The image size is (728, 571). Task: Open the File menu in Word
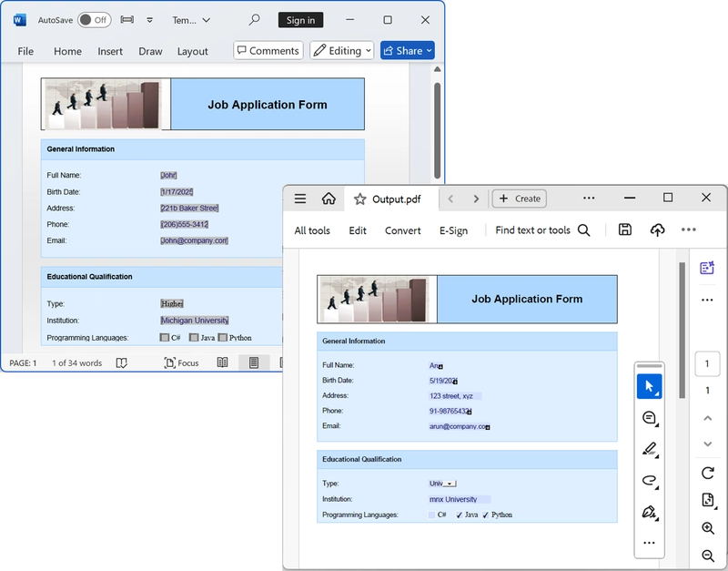point(25,51)
